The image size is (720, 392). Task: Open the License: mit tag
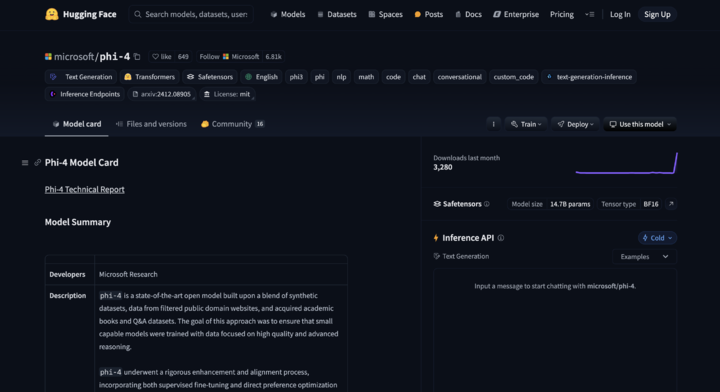coord(227,94)
